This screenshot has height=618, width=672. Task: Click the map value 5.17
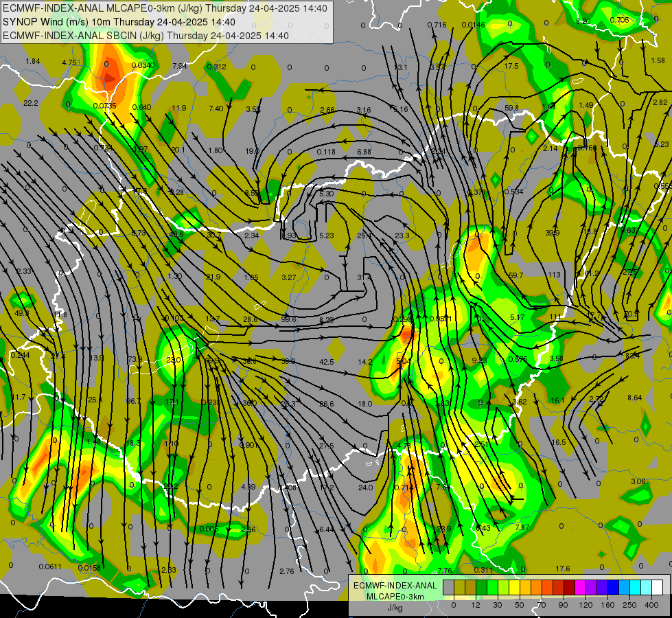pyautogui.click(x=518, y=317)
